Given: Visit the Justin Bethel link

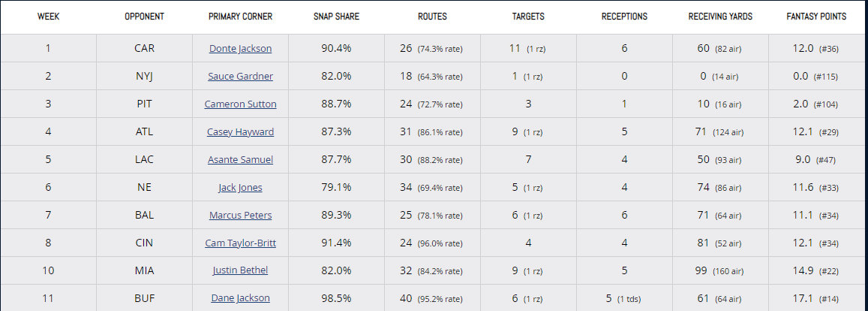Looking at the screenshot, I should [x=240, y=271].
